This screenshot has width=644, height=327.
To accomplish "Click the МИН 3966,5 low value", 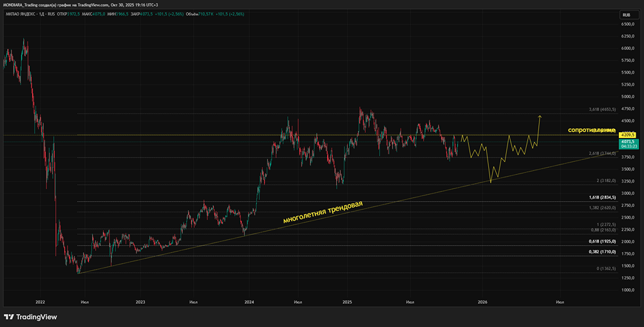I will 118,14.
